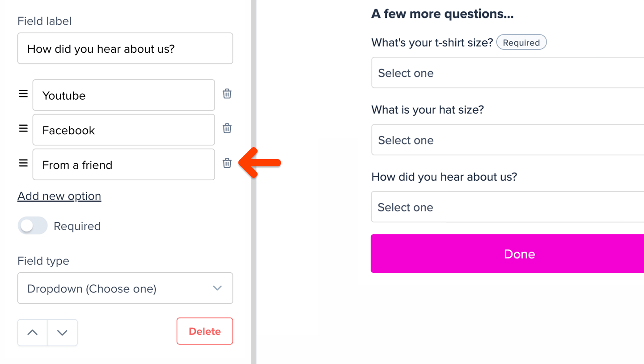Open the Field type dropdown
This screenshot has width=644, height=364.
coord(125,288)
